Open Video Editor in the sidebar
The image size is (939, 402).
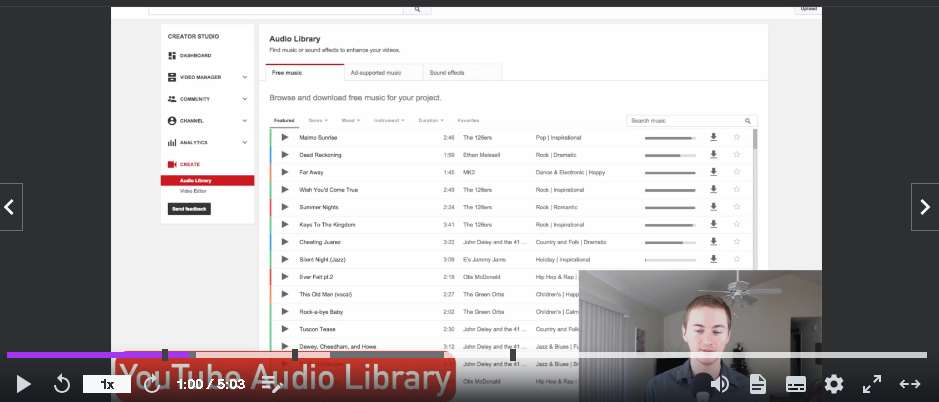193,191
